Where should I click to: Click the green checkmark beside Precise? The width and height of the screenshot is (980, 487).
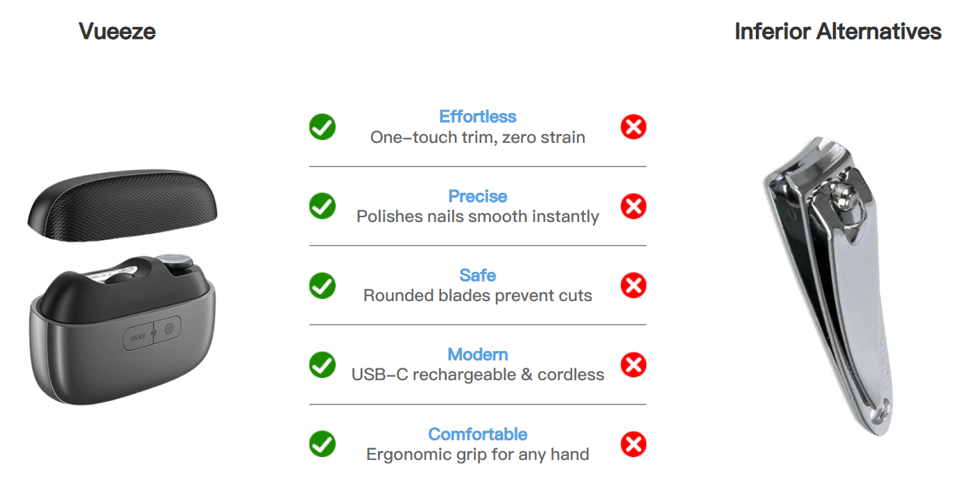323,206
